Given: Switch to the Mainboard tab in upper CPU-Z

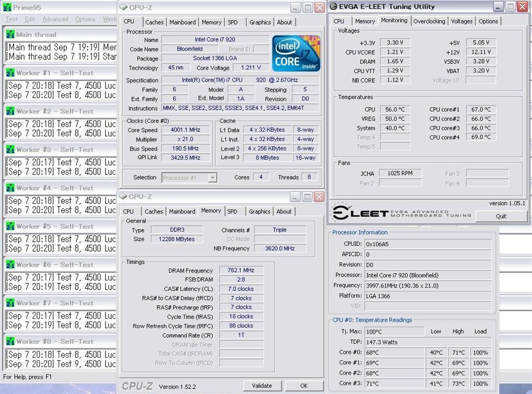Looking at the screenshot, I should point(182,22).
